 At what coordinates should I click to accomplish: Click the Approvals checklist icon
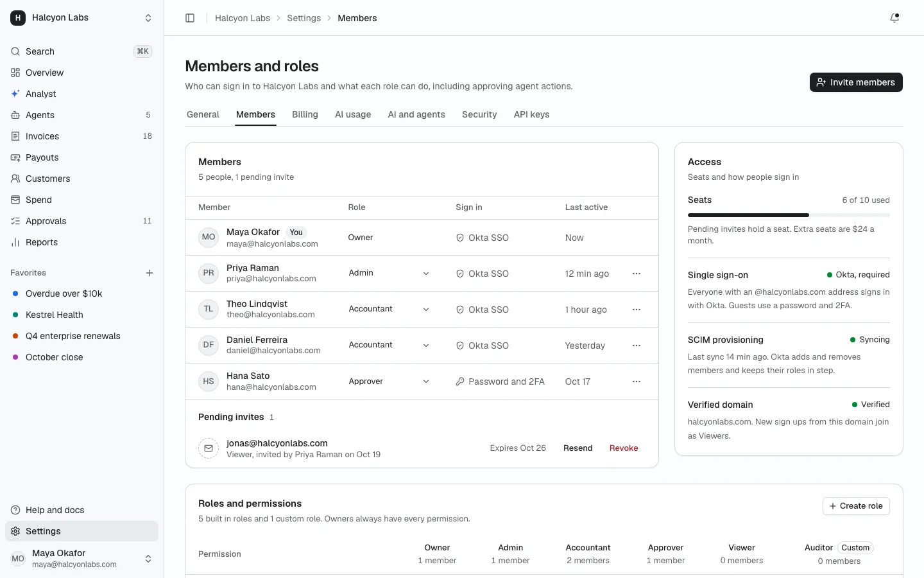[x=15, y=221]
